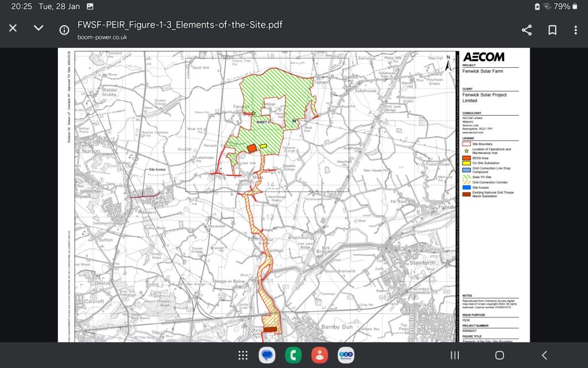Open the page info icon

[64, 30]
